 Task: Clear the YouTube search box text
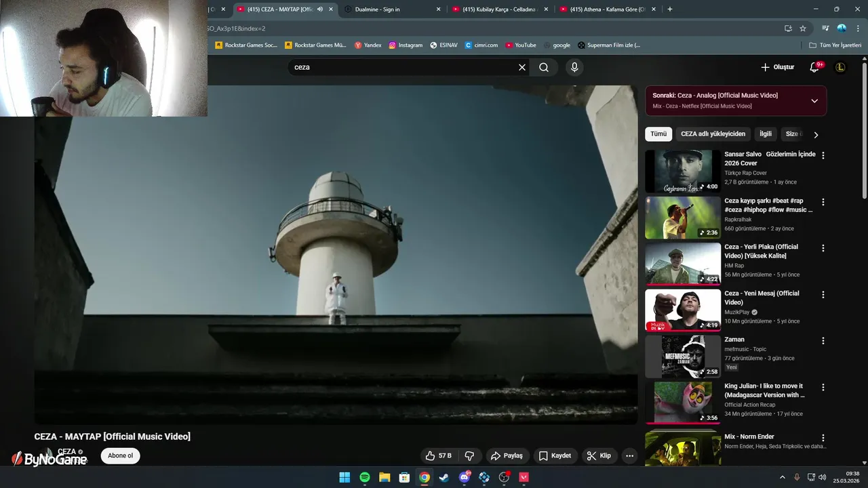[522, 67]
